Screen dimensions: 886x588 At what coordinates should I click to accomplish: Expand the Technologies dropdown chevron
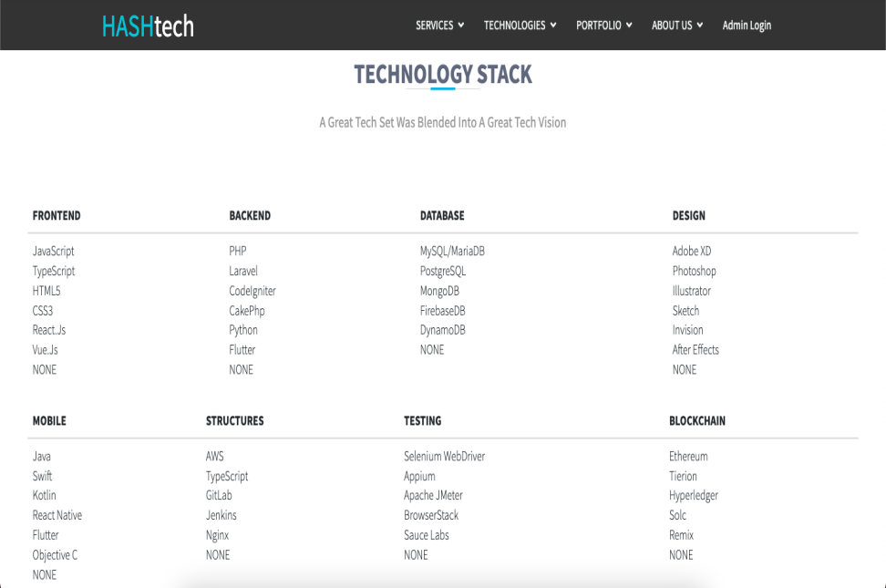(x=553, y=26)
